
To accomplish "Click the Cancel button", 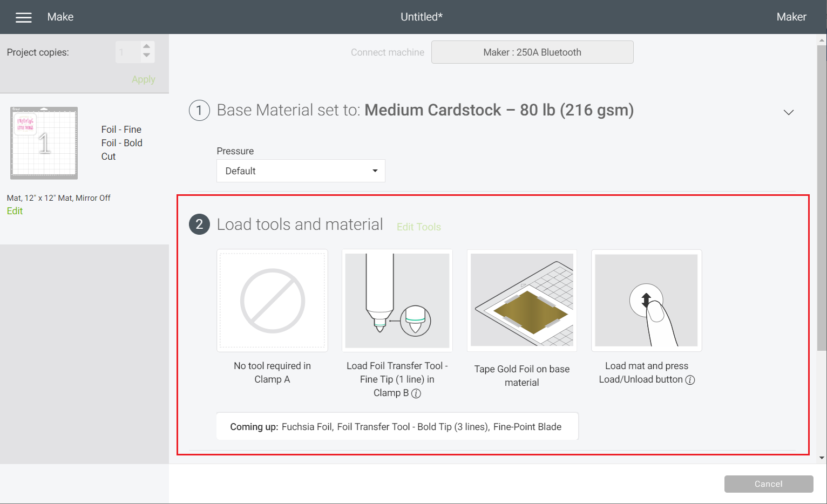I will 769,484.
